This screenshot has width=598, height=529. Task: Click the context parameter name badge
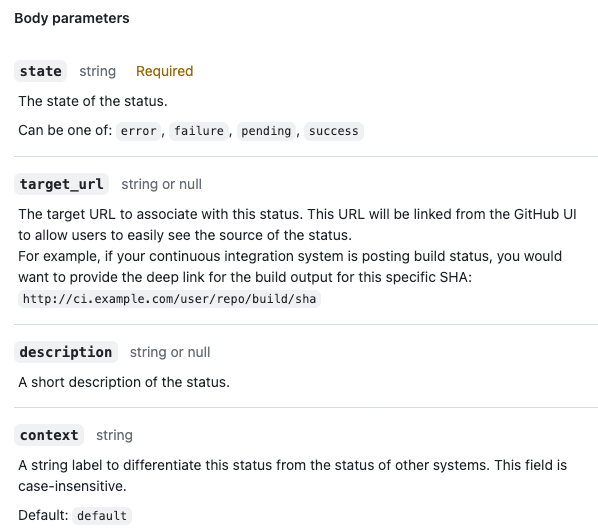coord(49,435)
